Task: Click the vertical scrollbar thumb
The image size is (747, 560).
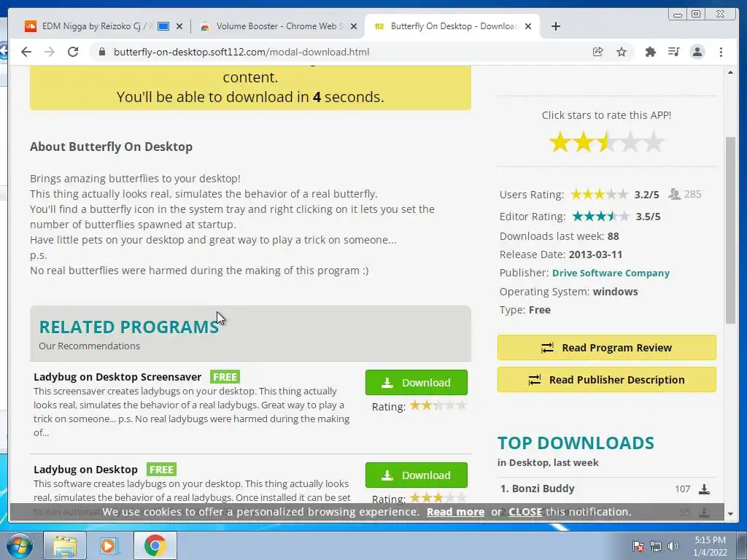Action: [730, 230]
